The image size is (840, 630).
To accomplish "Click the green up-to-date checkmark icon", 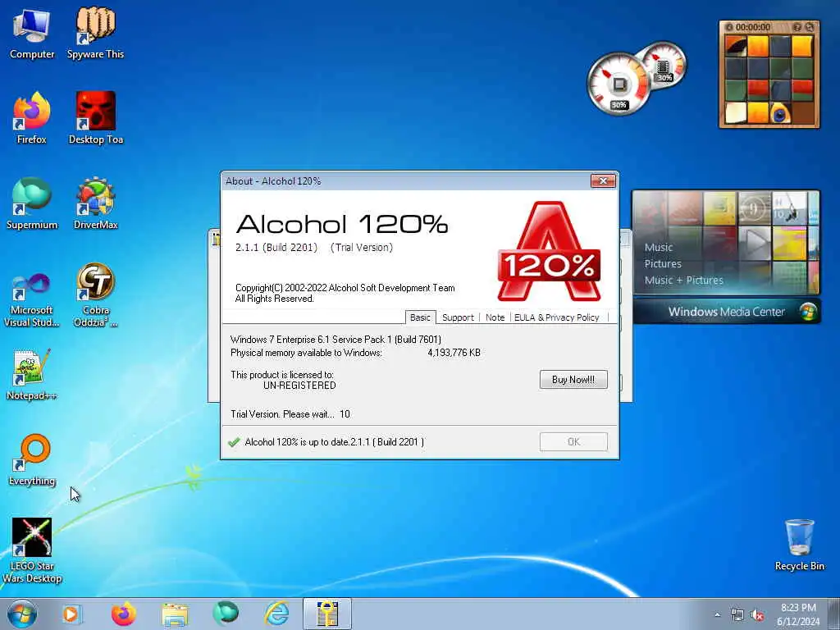I will [234, 442].
